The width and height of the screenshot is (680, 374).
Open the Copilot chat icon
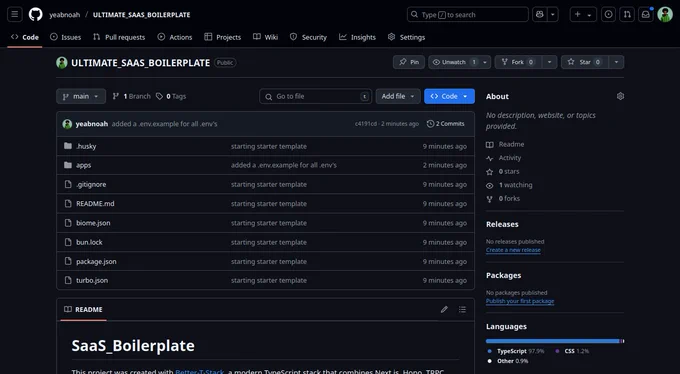[x=539, y=14]
